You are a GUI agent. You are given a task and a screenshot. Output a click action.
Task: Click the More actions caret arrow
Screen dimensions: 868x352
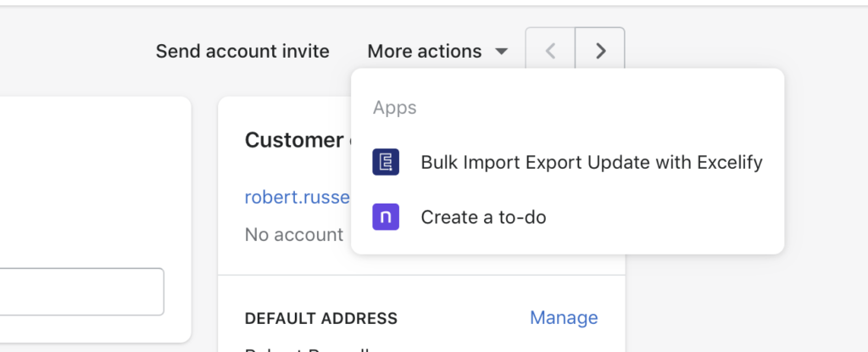tap(501, 52)
